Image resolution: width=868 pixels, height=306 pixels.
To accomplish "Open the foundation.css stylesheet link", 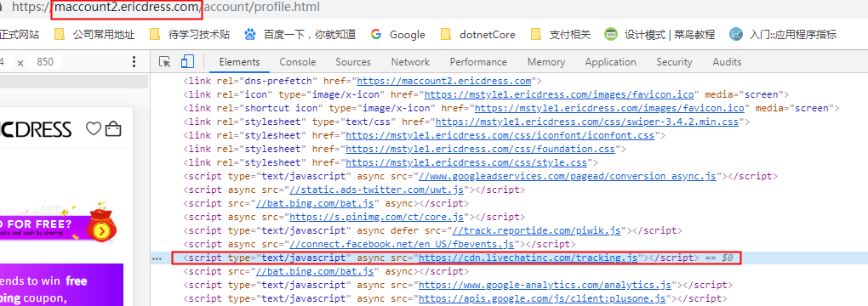I will click(x=481, y=149).
